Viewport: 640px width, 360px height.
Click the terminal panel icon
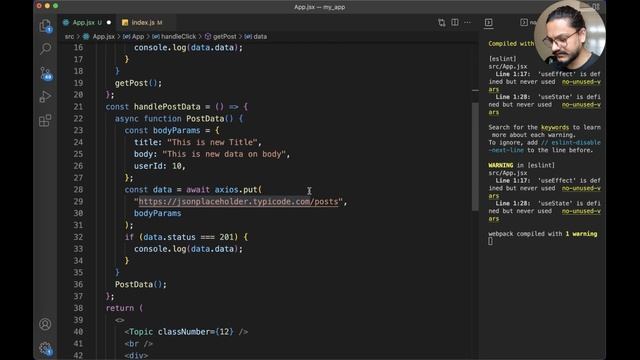[x=489, y=22]
